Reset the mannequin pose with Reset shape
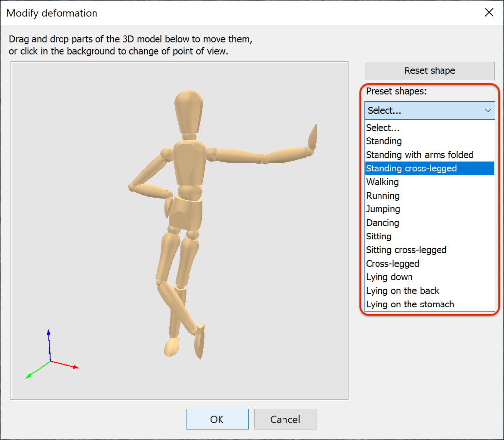The image size is (504, 440). pyautogui.click(x=429, y=70)
